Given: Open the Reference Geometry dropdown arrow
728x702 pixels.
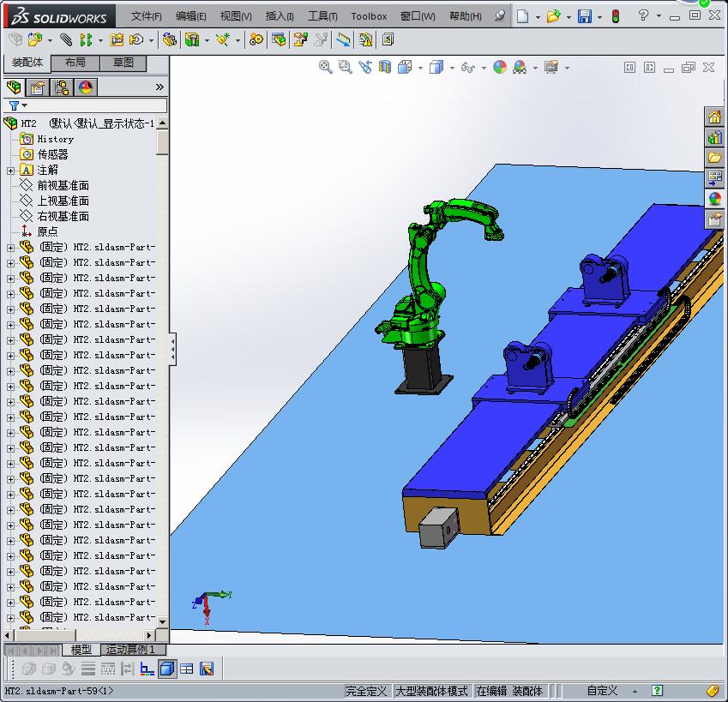Looking at the screenshot, I should coord(238,40).
